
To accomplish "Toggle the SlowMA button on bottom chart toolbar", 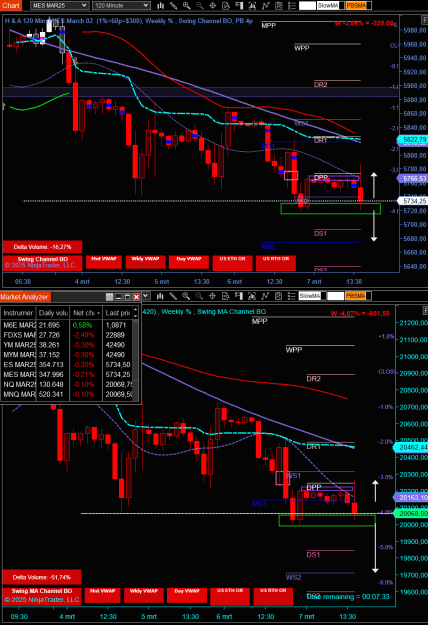I will point(310,296).
